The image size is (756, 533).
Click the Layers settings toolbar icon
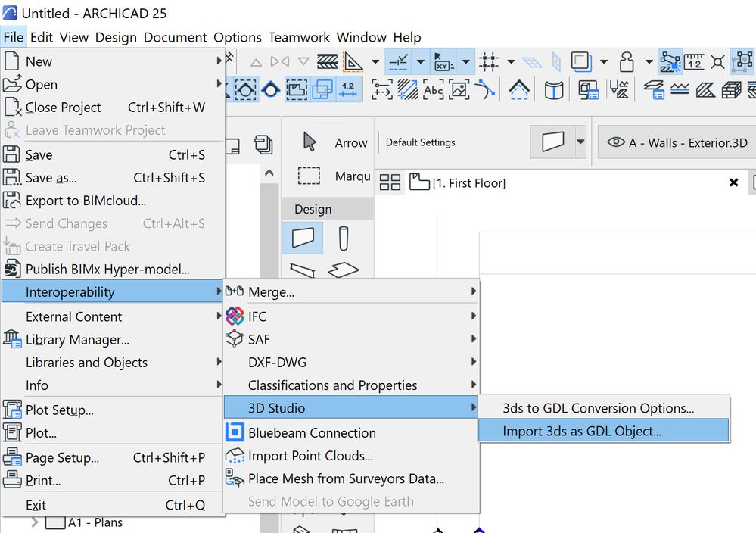(x=654, y=90)
